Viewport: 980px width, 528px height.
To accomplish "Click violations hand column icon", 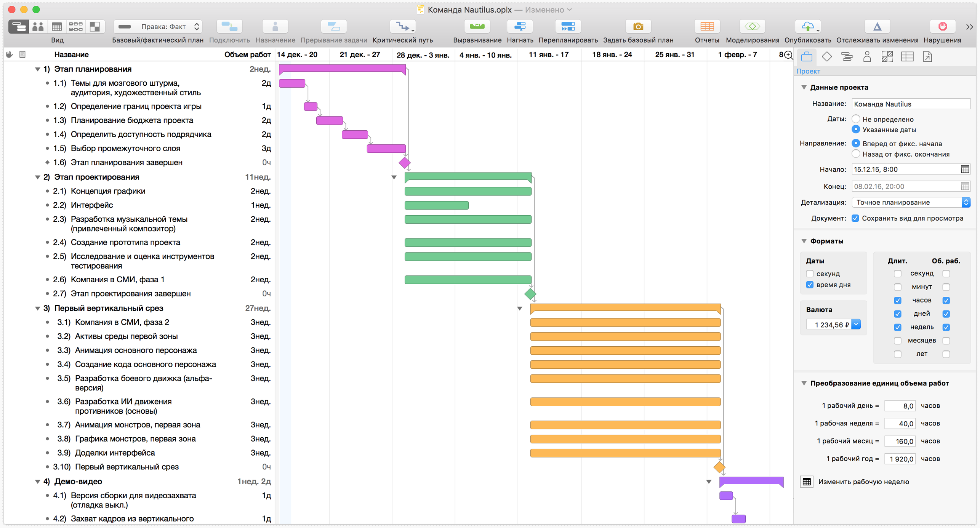I will coord(10,55).
